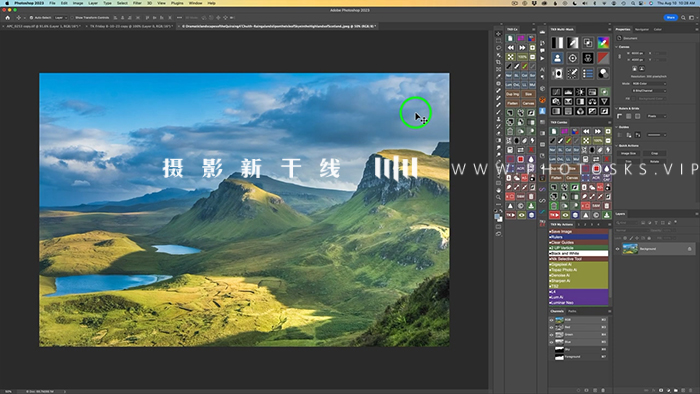Click the Canvas button in TK8 Cx panel
Image resolution: width=700 pixels, height=394 pixels.
pyautogui.click(x=528, y=104)
